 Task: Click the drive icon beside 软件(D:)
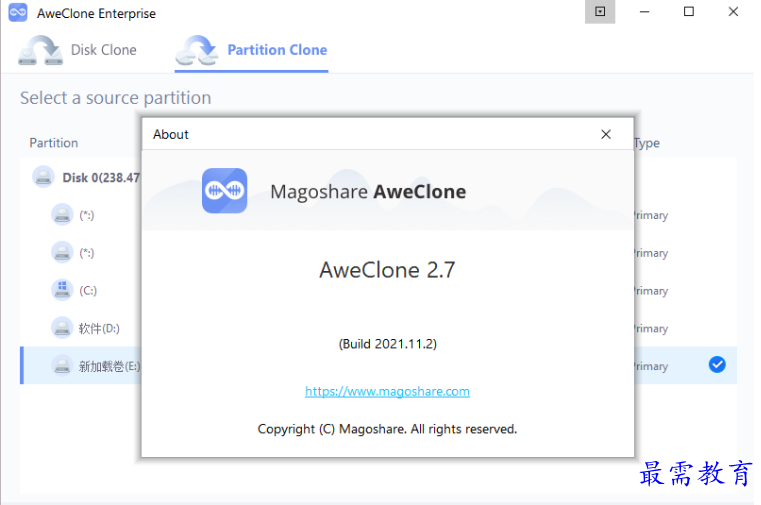coord(63,330)
